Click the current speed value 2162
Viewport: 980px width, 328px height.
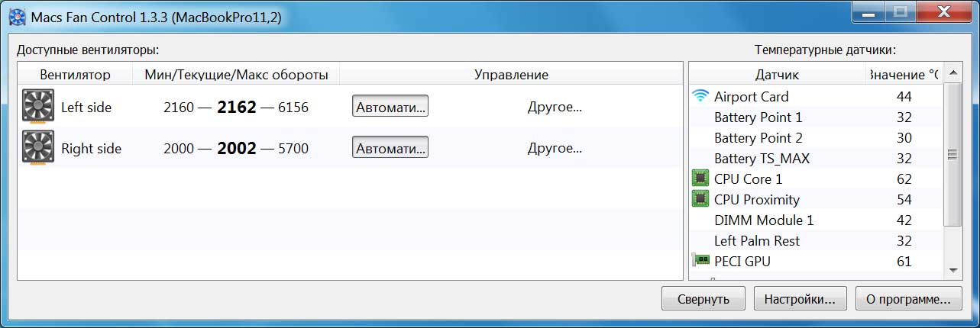coord(237,107)
